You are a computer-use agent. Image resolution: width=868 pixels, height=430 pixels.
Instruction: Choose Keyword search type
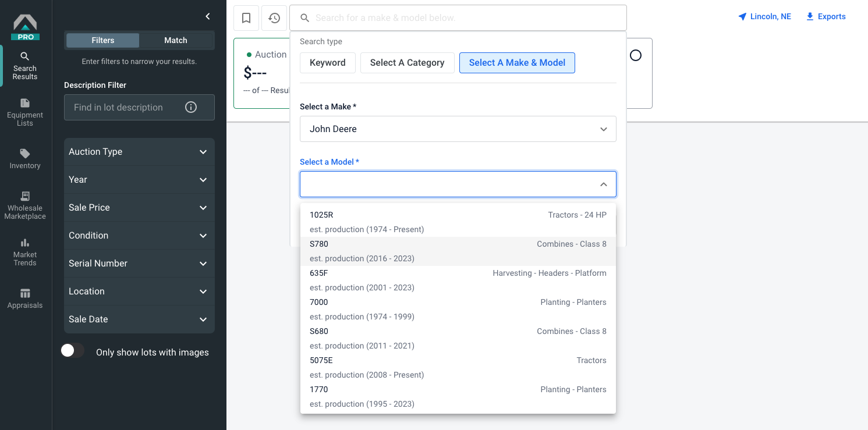328,63
